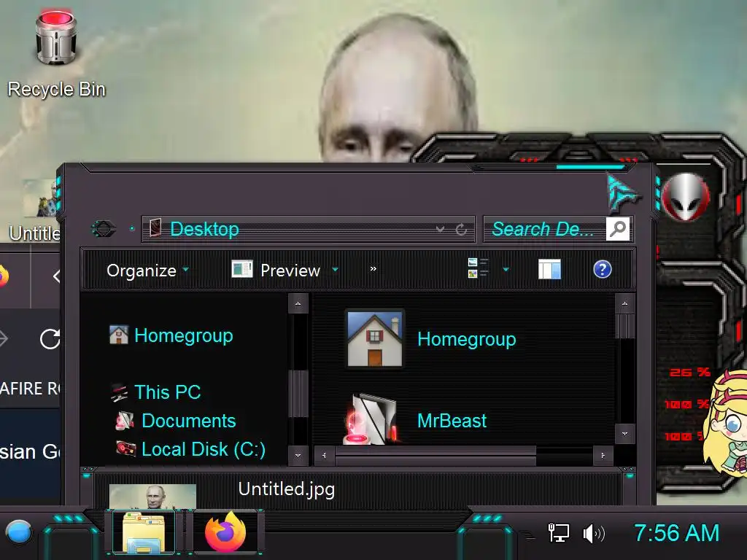
Task: Launch Firefox from the taskbar
Action: (x=225, y=532)
